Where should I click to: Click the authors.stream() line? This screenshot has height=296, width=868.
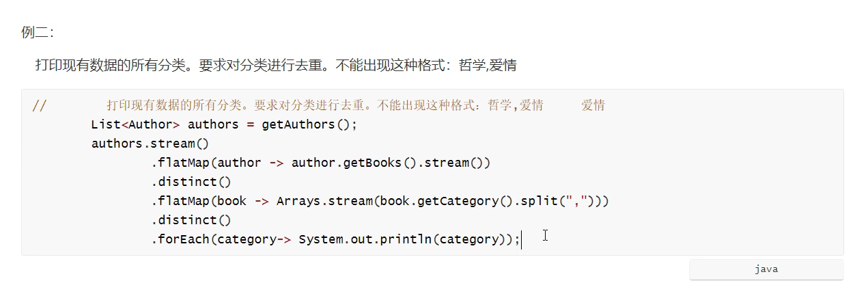[150, 144]
